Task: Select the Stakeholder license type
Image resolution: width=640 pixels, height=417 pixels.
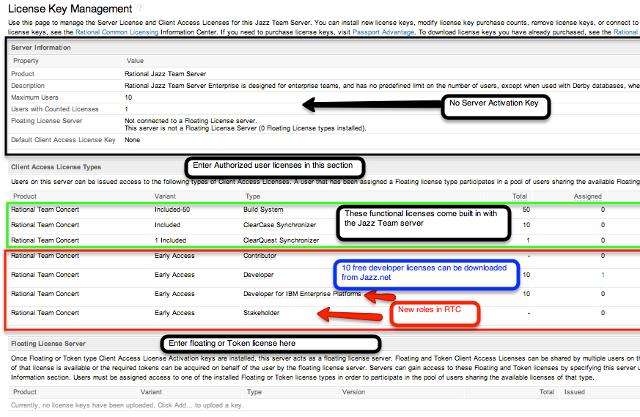Action: [261, 313]
